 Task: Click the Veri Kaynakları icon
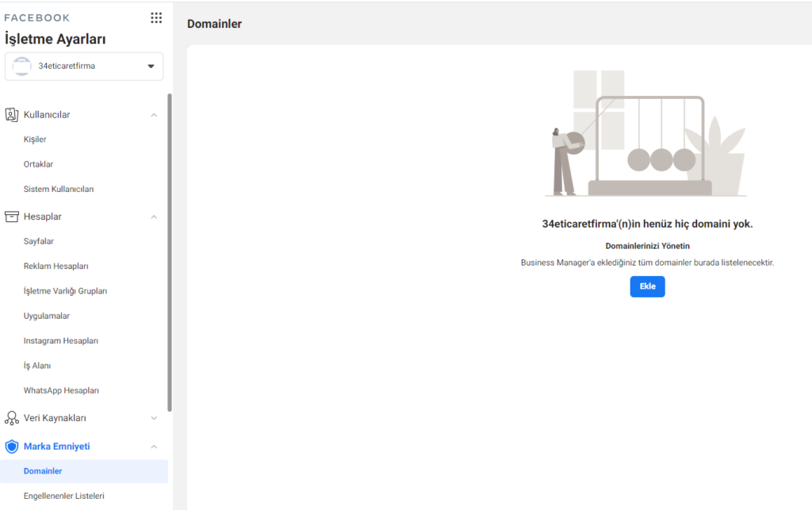click(11, 418)
